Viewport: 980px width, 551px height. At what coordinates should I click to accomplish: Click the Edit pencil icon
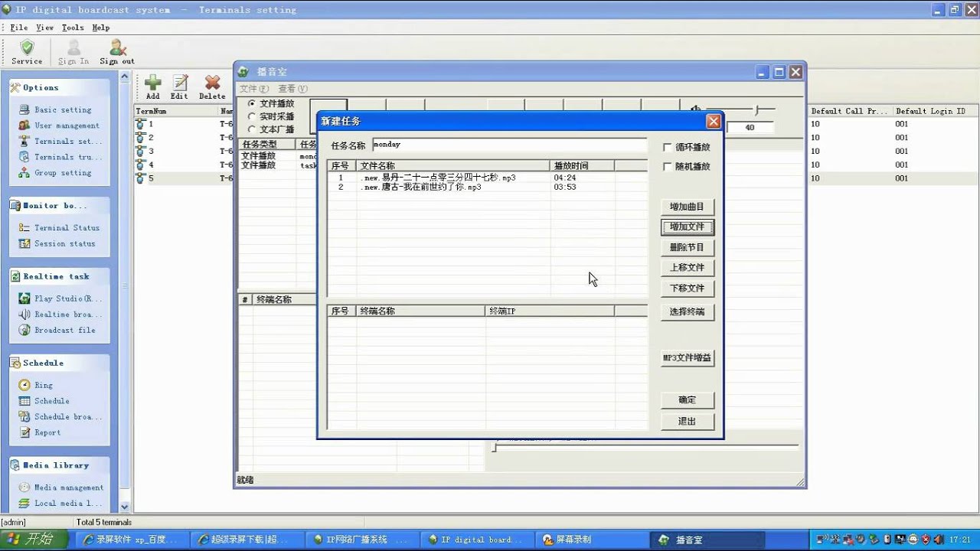tap(180, 83)
